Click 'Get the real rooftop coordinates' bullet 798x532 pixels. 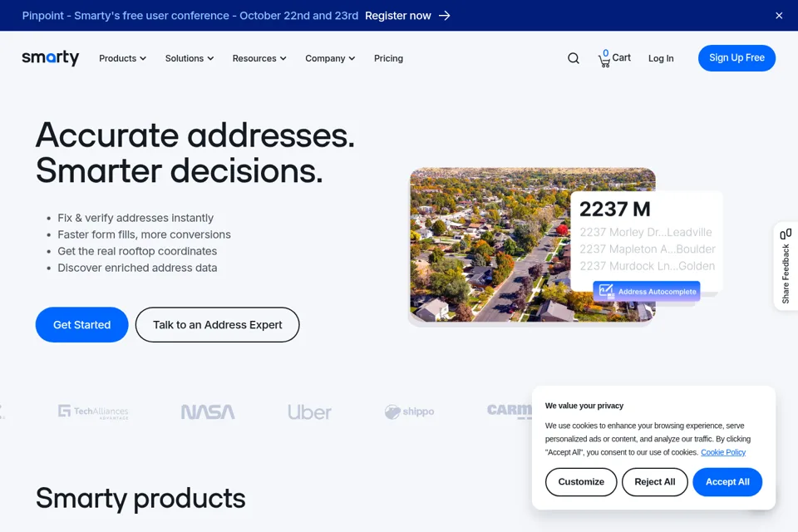[137, 251]
